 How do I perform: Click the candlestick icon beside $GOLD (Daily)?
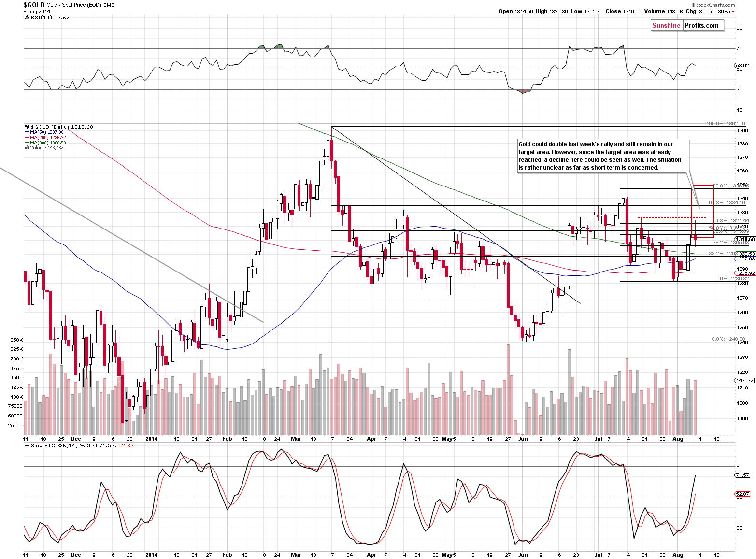(27, 127)
